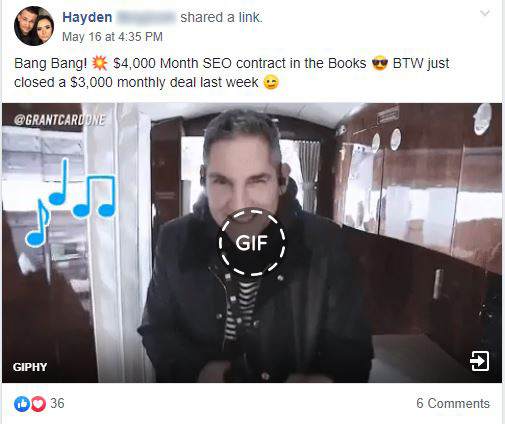This screenshot has width=505, height=424.
Task: View the 36 reactions count
Action: coord(57,403)
